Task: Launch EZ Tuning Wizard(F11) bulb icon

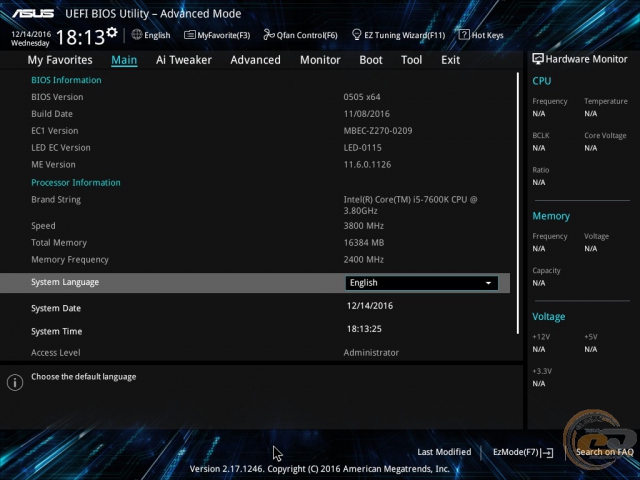Action: 356,35
